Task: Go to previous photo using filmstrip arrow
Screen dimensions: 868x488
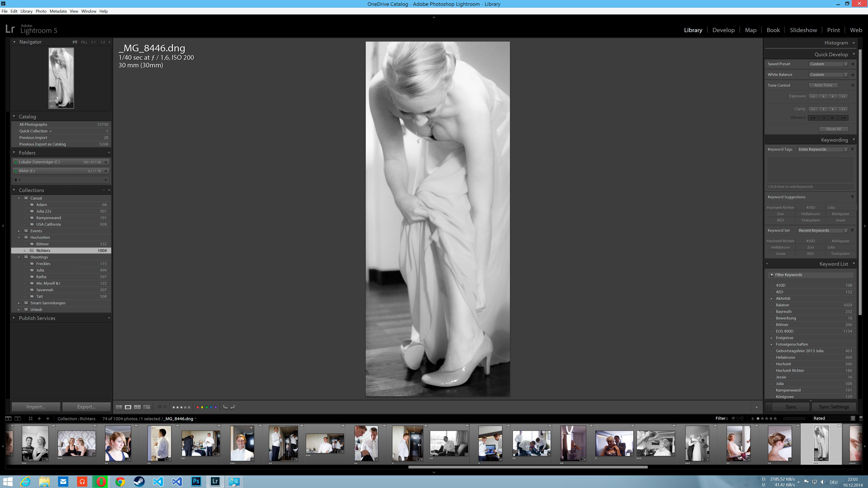Action: (39, 419)
